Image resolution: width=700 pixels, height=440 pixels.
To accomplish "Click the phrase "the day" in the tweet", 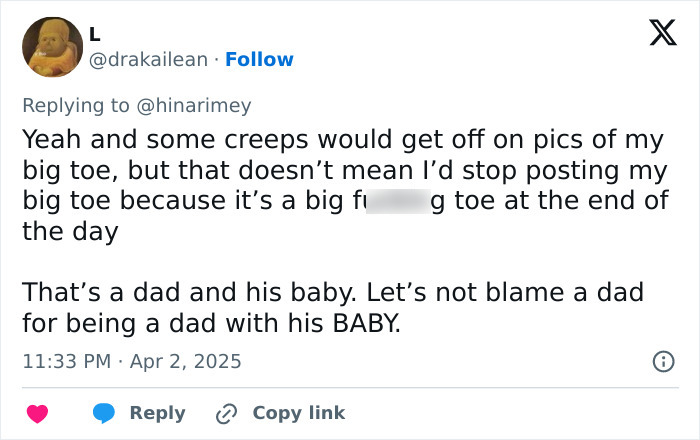I will 70,232.
